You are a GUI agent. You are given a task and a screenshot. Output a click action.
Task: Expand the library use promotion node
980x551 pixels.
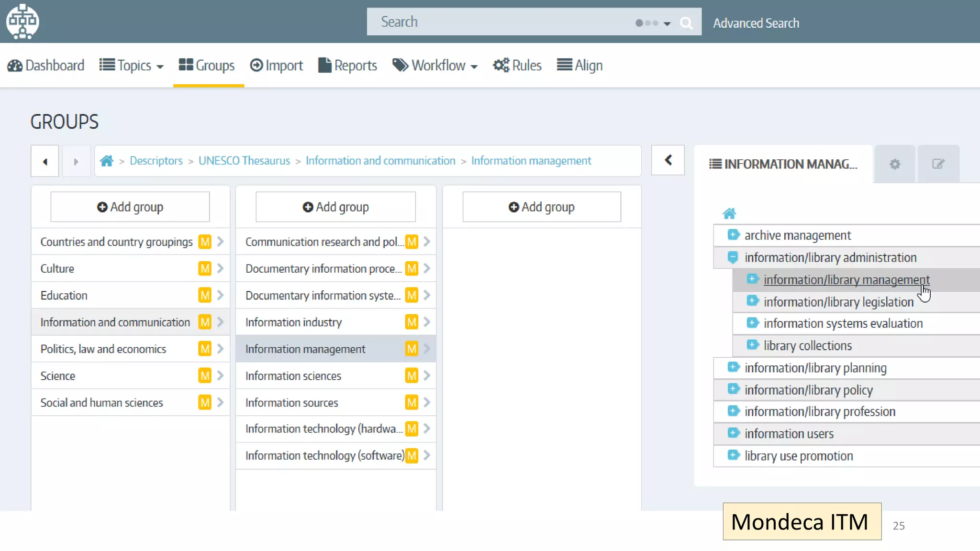[x=733, y=455]
